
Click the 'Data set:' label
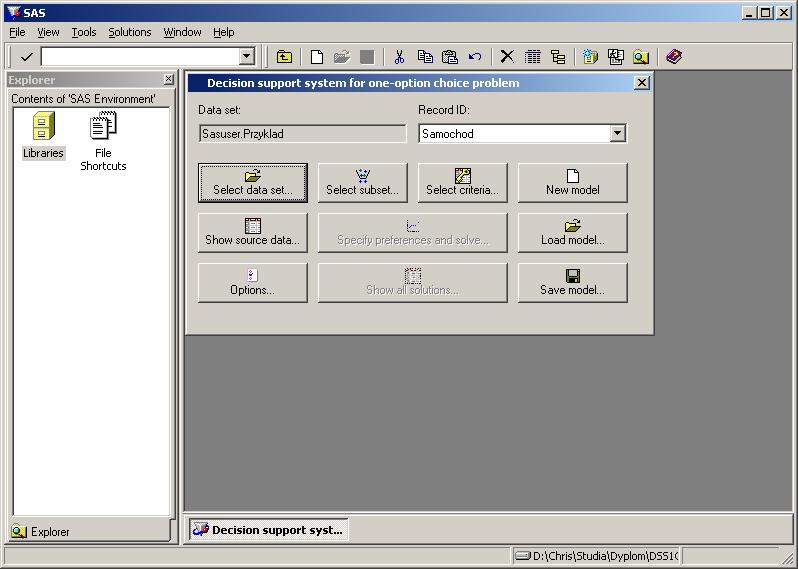[x=219, y=110]
